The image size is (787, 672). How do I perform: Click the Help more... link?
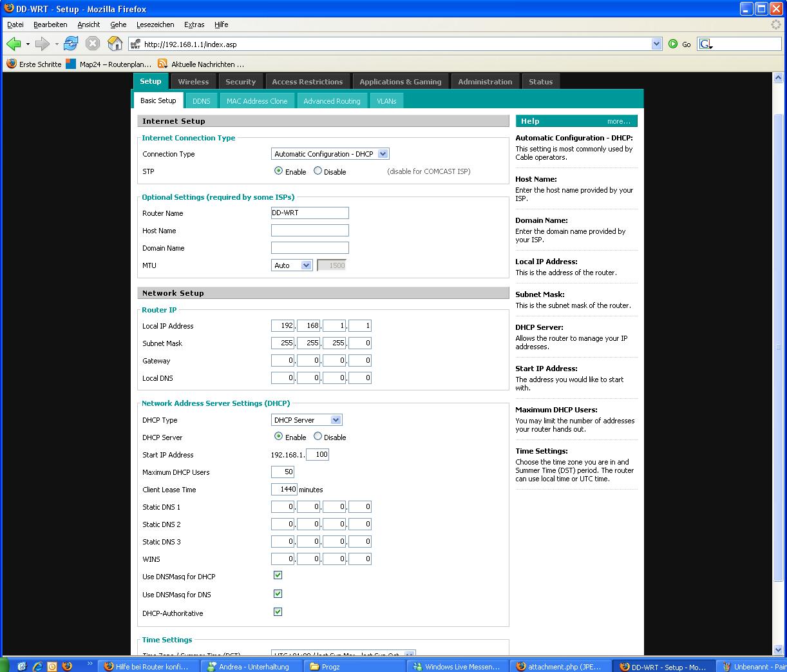click(618, 121)
